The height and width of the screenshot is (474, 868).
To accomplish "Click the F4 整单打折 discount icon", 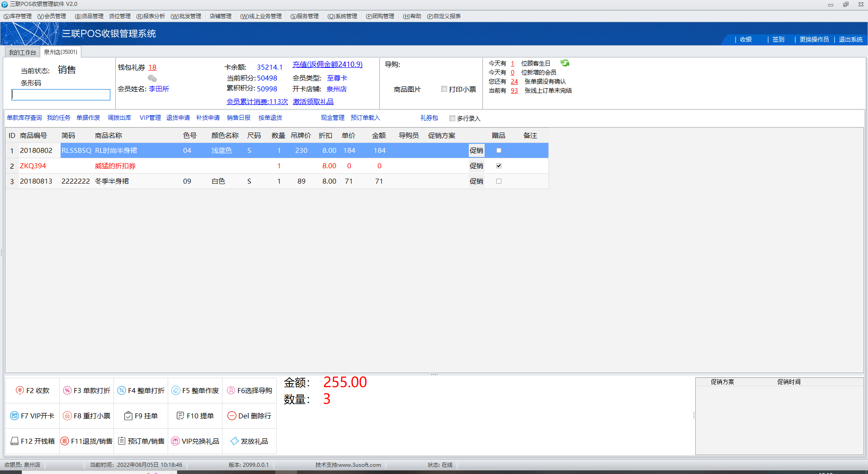I will [121, 390].
